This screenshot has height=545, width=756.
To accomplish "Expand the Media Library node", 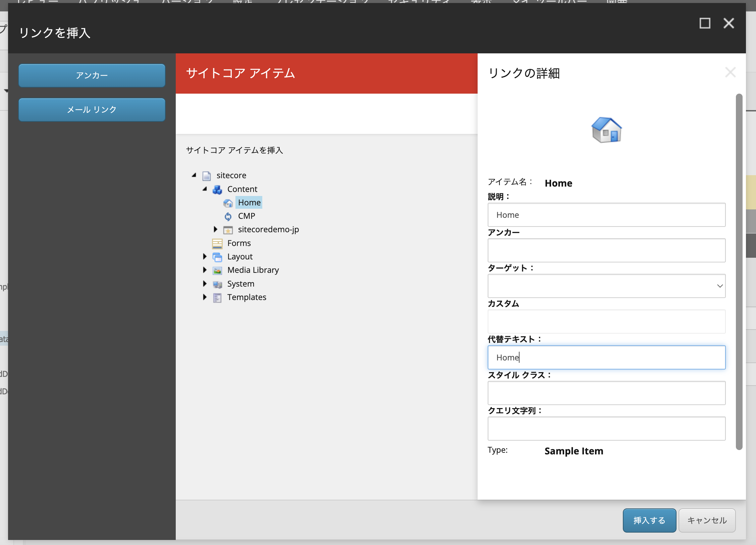I will pos(205,270).
